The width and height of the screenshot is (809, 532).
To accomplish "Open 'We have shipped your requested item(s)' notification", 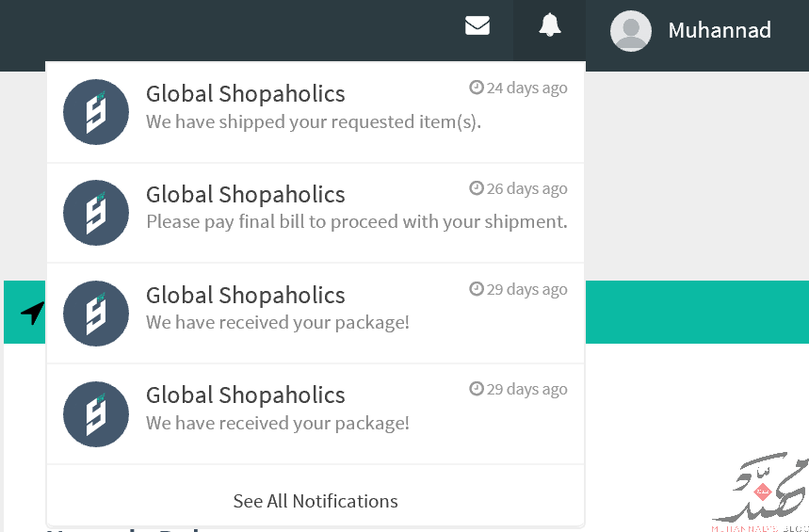I will [316, 112].
